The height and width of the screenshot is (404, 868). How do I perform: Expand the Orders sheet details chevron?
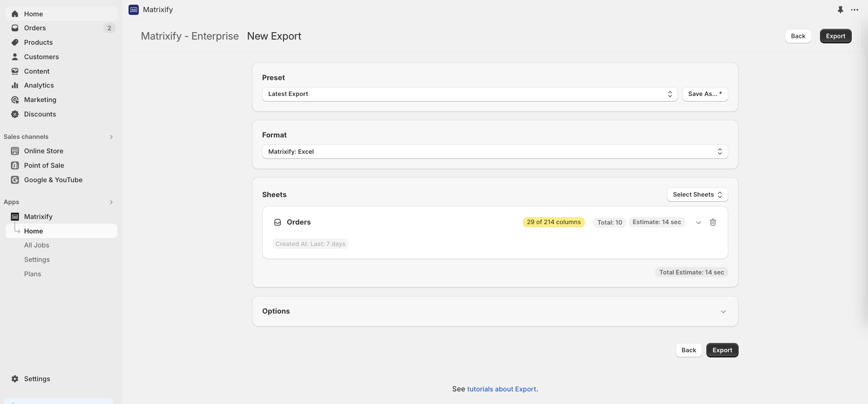coord(698,223)
